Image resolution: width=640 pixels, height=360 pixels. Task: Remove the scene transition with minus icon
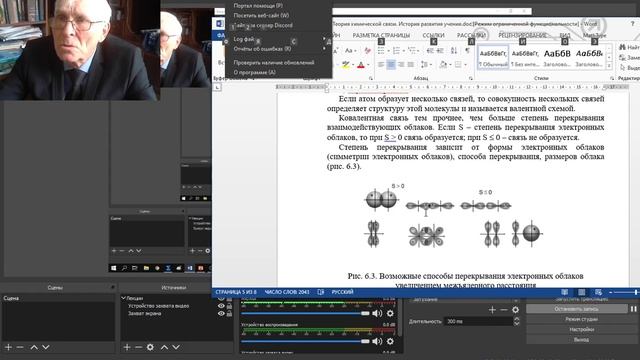point(504,310)
